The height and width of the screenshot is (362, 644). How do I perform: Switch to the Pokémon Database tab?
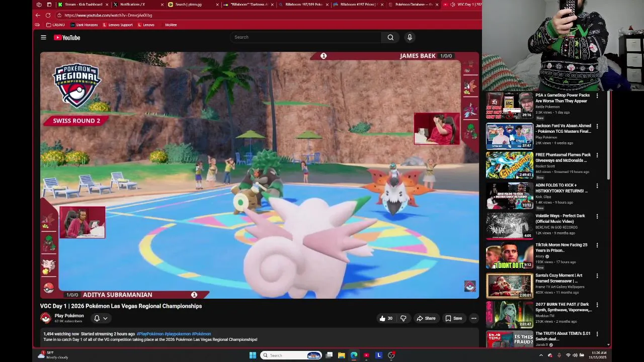click(x=414, y=5)
